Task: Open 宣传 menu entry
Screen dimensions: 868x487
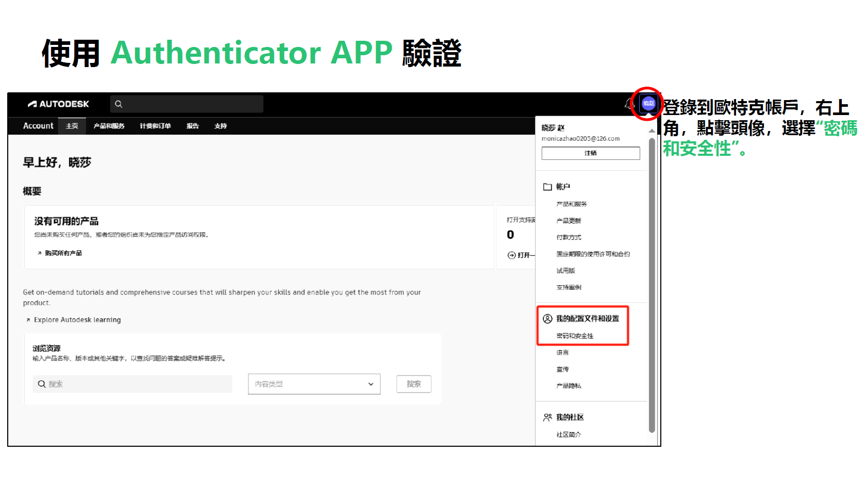Action: coord(562,369)
